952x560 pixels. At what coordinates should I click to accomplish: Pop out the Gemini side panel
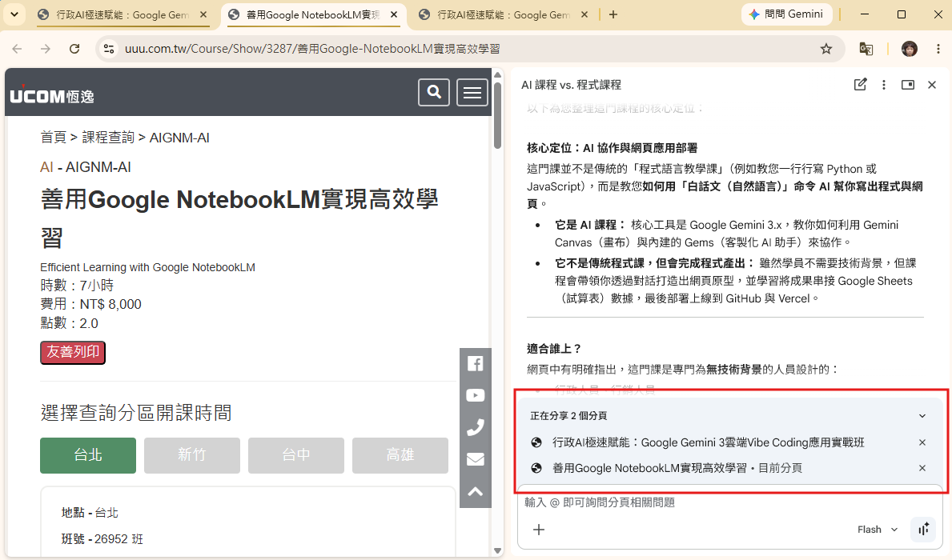[x=908, y=85]
